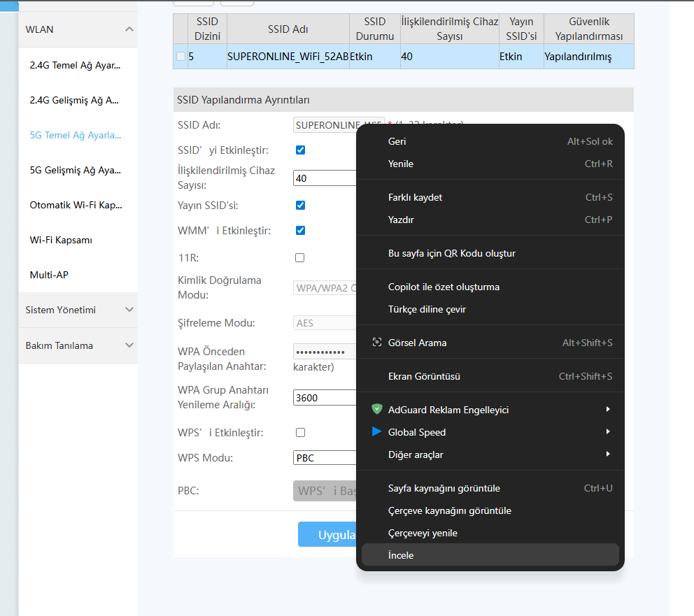Expand the Bakım Tanılama section chevron

point(129,345)
